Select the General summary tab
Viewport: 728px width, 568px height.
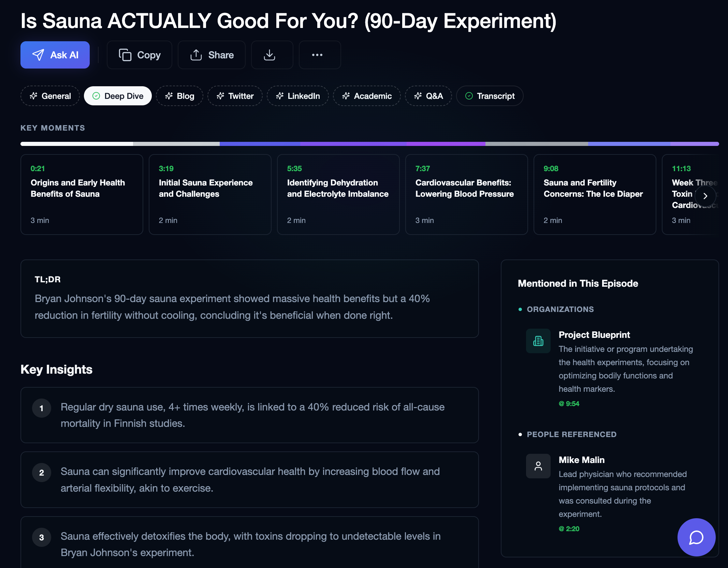click(50, 96)
